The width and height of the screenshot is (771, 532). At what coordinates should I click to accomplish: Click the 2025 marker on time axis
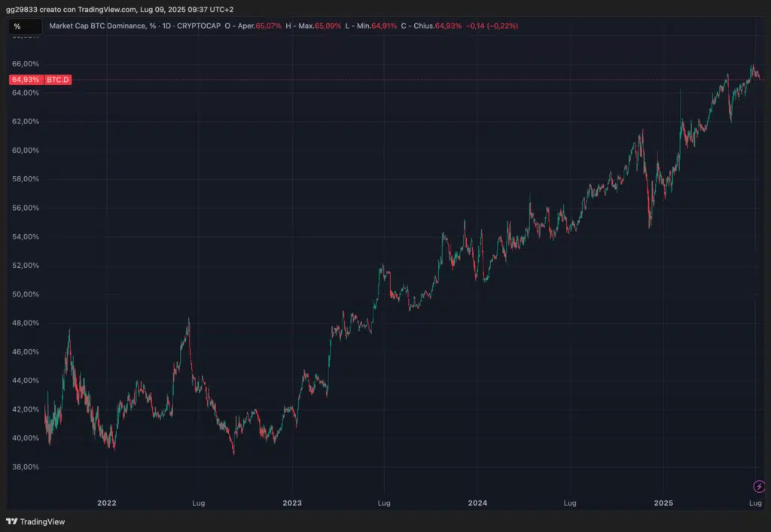coord(663,503)
